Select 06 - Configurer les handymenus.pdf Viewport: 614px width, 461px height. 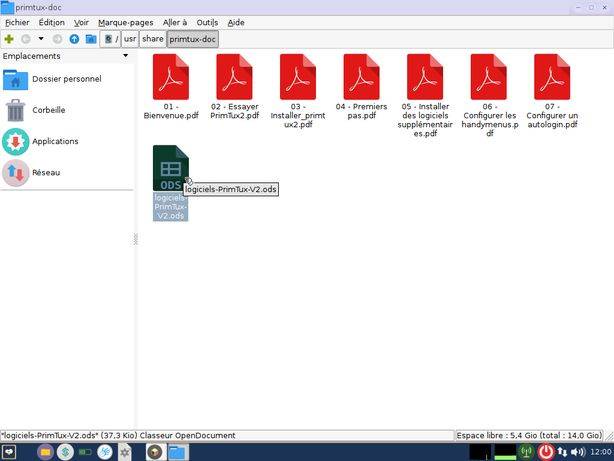(x=489, y=96)
